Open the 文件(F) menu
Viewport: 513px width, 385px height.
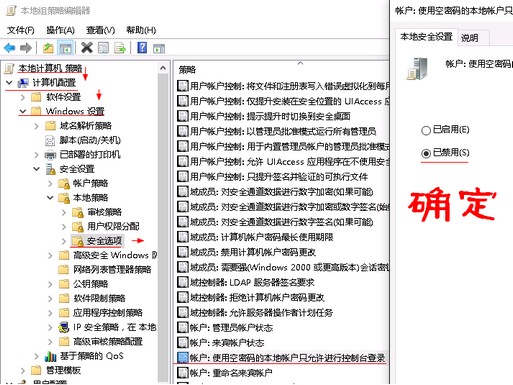pyautogui.click(x=21, y=30)
